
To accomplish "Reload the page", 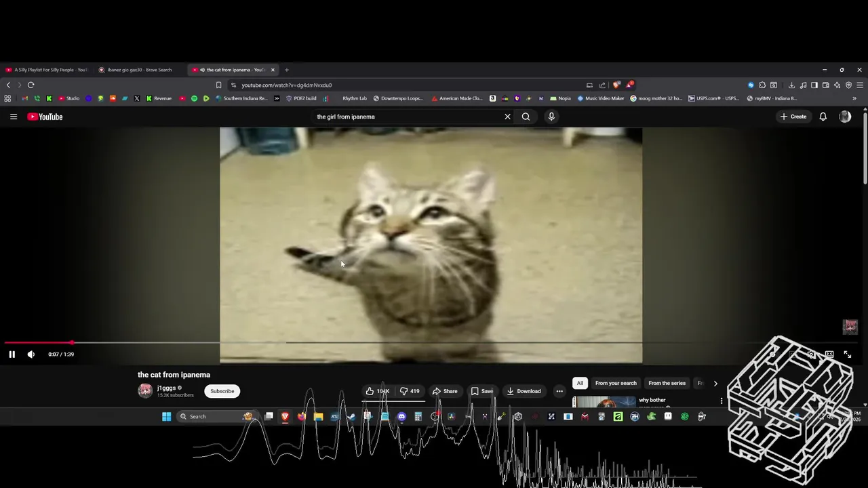I will tap(31, 85).
